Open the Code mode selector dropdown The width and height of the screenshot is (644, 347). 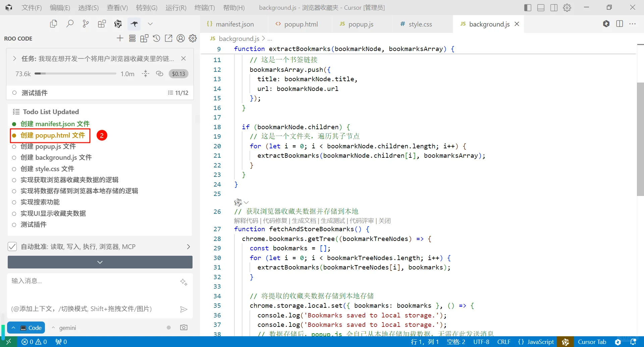pos(26,328)
